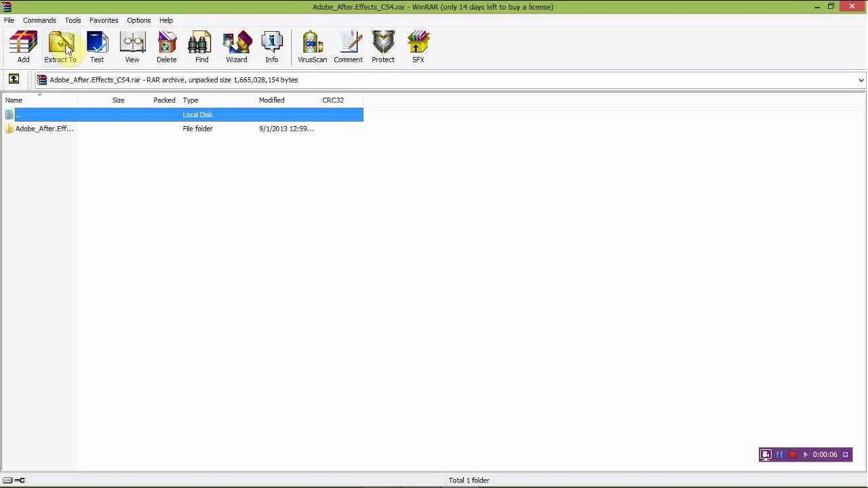Open the View file tool
Image resolution: width=868 pixels, height=488 pixels.
pos(132,47)
